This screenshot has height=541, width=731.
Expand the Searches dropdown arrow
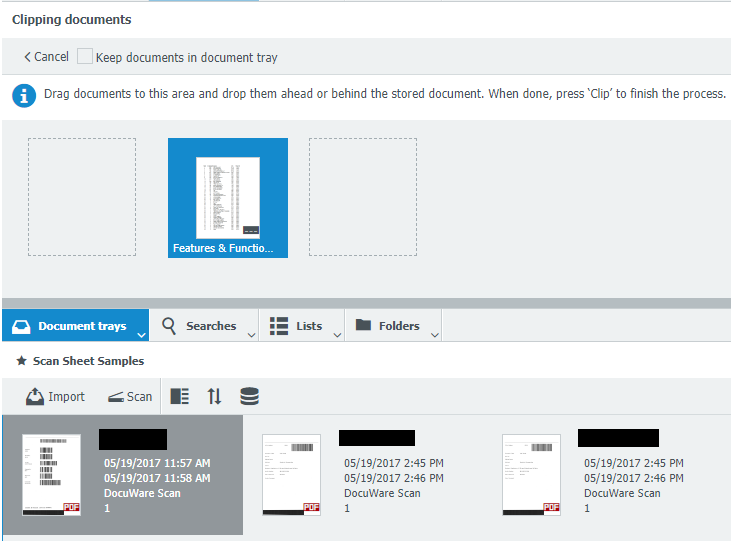tap(251, 334)
